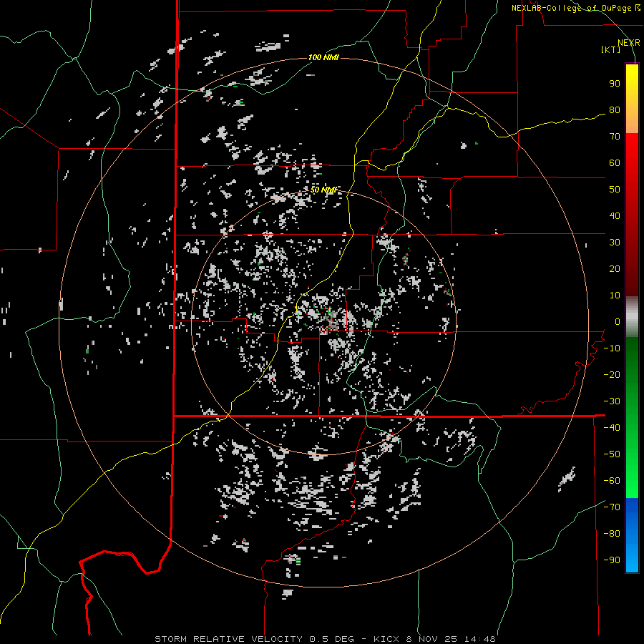Pick the gray zero-velocity segment of the color bar
The width and height of the screenshot is (644, 644).
point(632,317)
